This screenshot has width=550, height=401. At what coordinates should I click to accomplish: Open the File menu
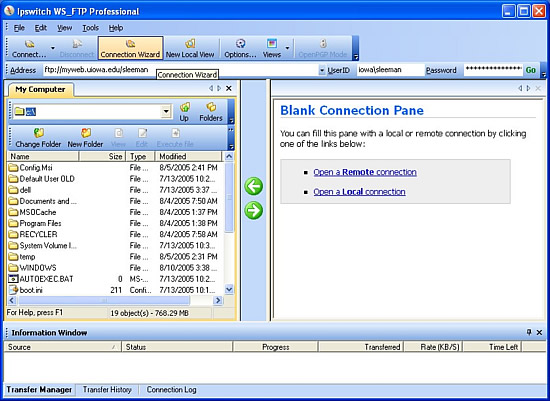[x=19, y=28]
